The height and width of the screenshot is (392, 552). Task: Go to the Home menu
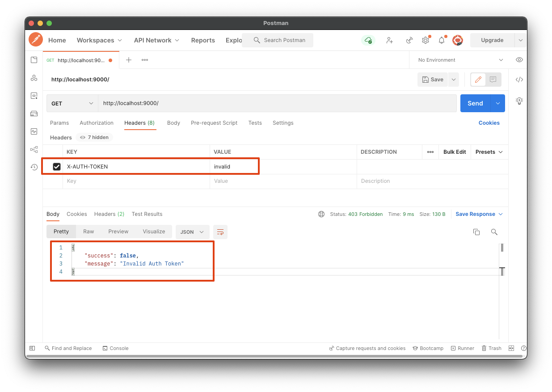pos(57,40)
